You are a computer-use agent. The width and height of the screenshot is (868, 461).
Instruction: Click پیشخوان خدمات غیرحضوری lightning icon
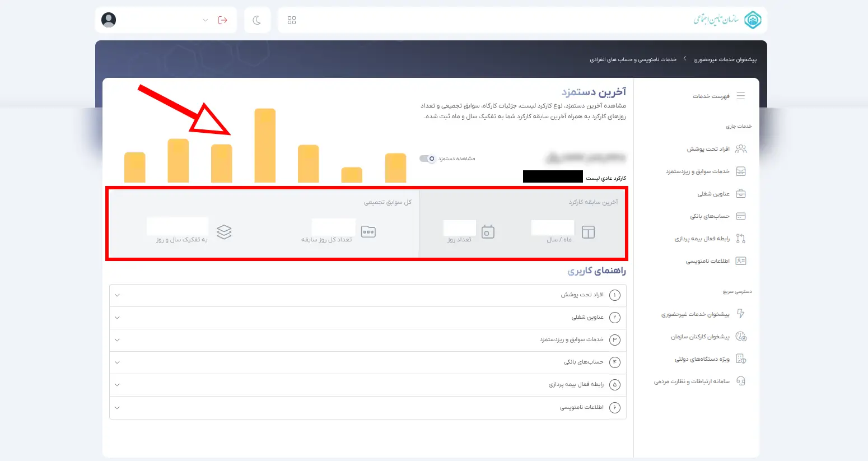tap(741, 314)
